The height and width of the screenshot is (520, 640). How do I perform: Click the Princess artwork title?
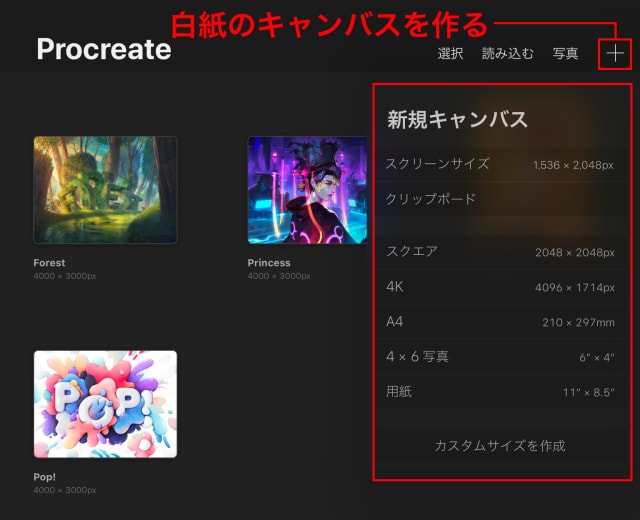269,262
